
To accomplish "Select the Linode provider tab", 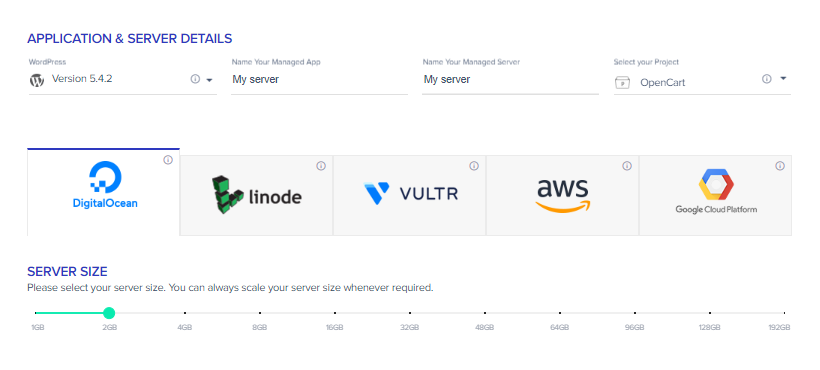I will [x=257, y=195].
